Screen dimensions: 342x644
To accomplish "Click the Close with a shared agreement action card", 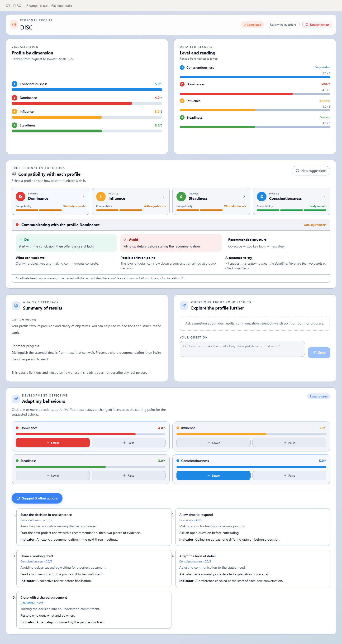I will (x=94, y=610).
